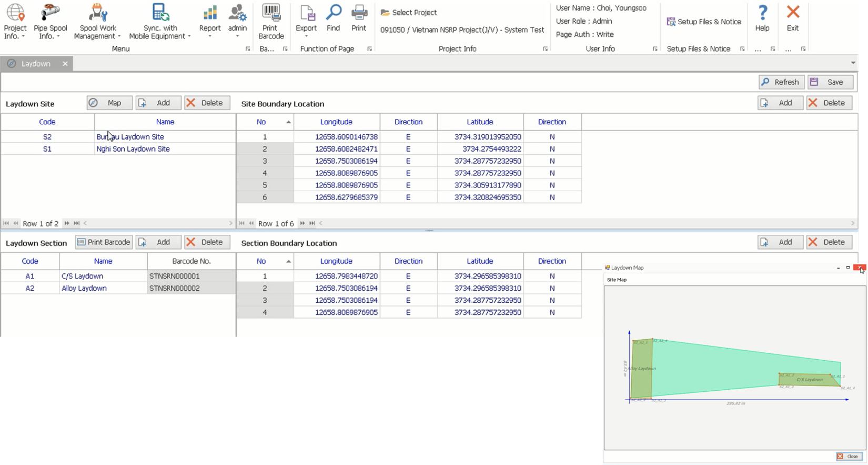Open the admin dropdown menu

tap(237, 36)
